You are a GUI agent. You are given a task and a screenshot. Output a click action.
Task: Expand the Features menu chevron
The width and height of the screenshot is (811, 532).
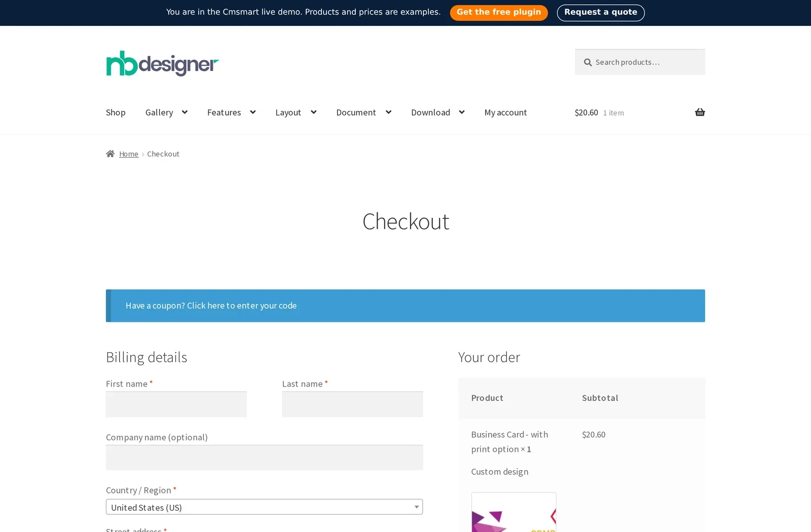pyautogui.click(x=252, y=112)
